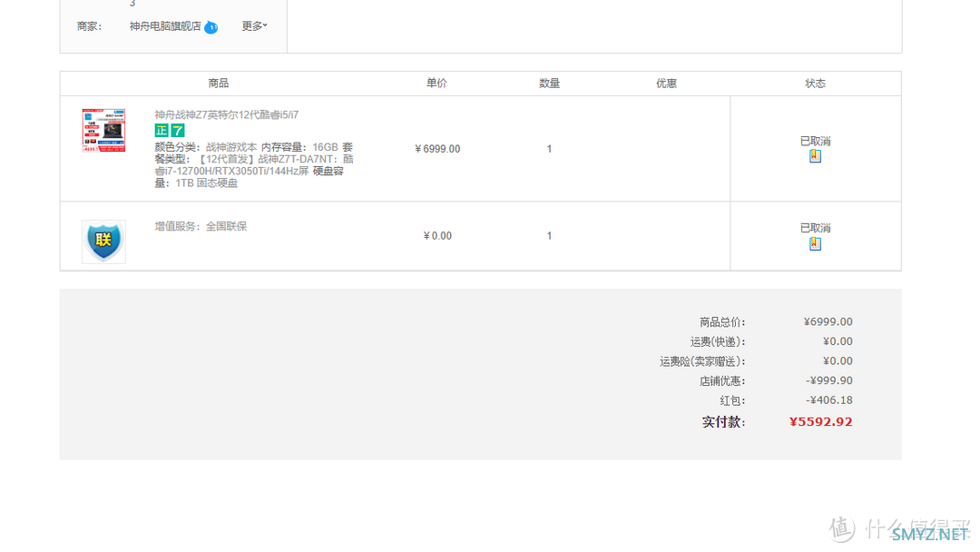This screenshot has height=552, width=980.
Task: Click the 运费险(卖家赠送) label
Action: (702, 361)
